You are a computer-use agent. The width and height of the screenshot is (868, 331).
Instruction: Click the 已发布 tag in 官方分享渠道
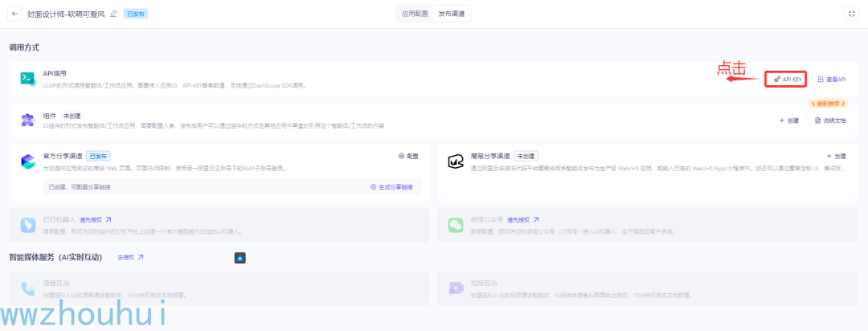pos(99,156)
